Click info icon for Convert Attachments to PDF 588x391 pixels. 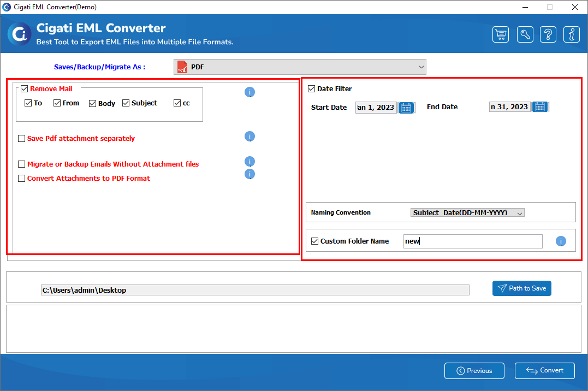click(250, 174)
